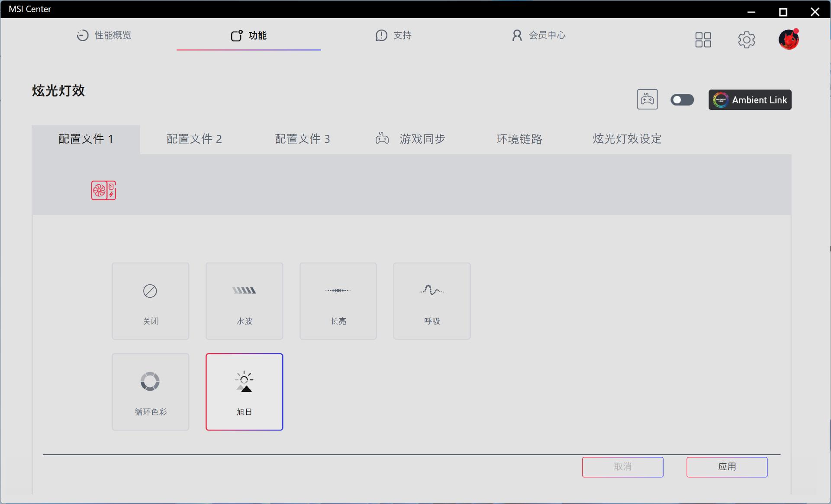Open settings via the gear icon
This screenshot has width=831, height=504.
pos(746,40)
